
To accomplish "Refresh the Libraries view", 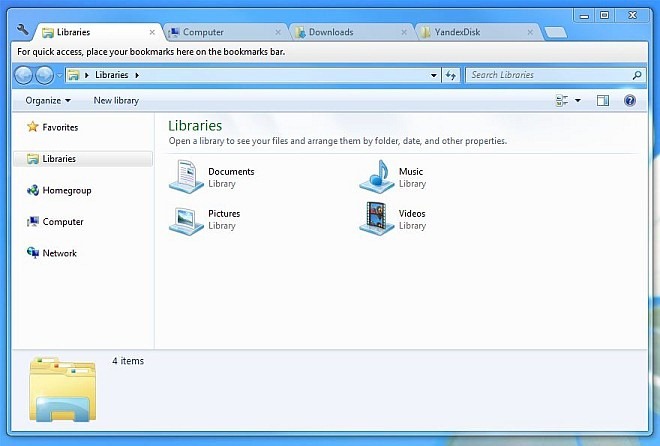I will pyautogui.click(x=451, y=76).
